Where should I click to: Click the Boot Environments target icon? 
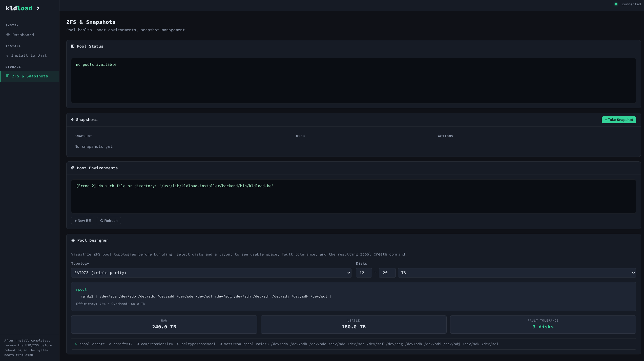73,168
